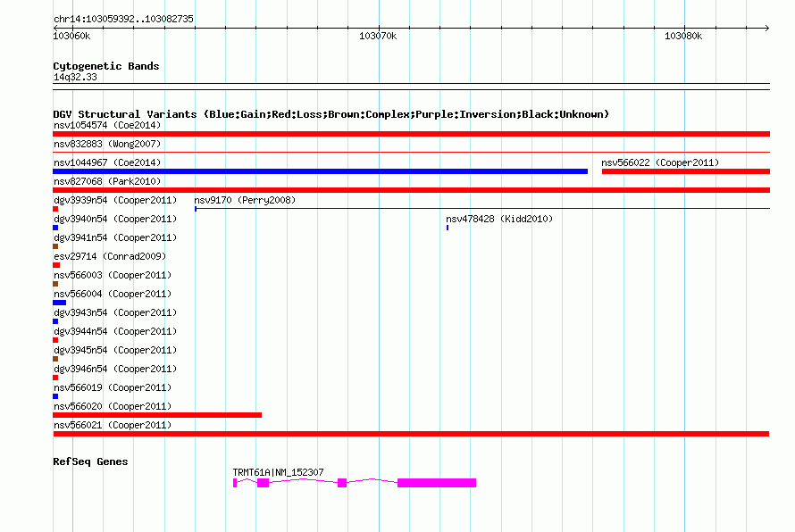This screenshot has width=795, height=532.
Task: Select the nsv566004 blue gain bar
Action: coord(59,303)
